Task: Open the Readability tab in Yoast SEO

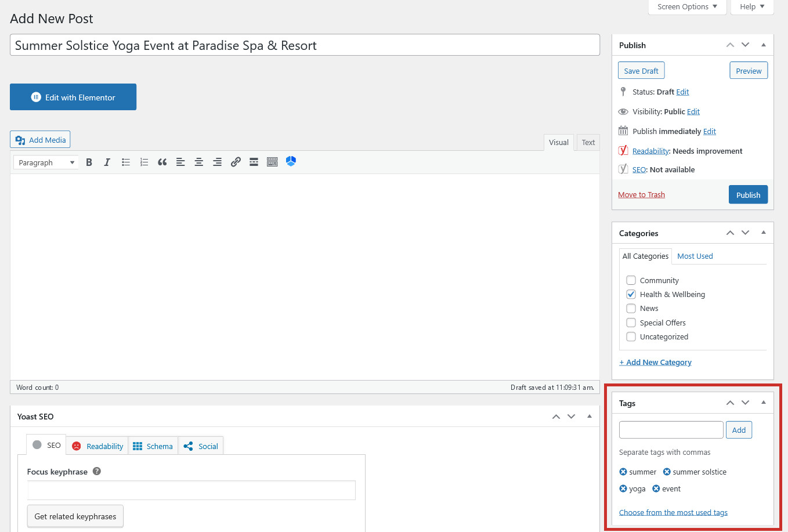Action: 97,446
